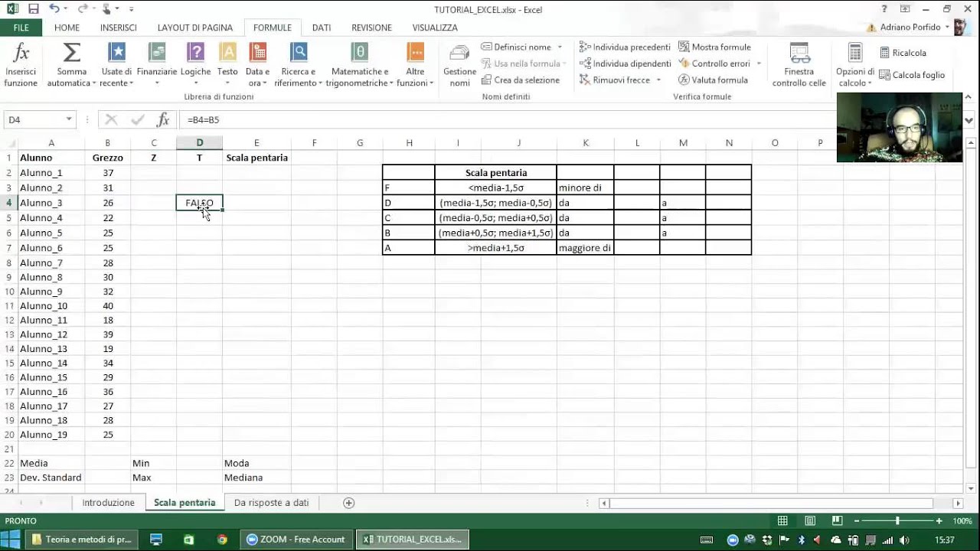Viewport: 980px width, 551px height.
Task: Open Usate di recente functions
Action: coord(116,65)
